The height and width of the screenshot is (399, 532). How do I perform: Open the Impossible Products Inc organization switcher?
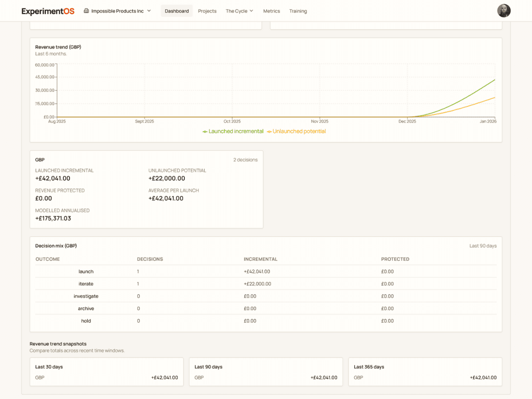tap(117, 11)
